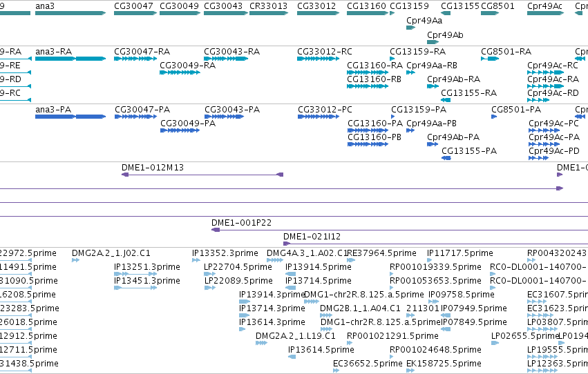
Task: Select the CG30049 gene feature
Action: click(180, 13)
